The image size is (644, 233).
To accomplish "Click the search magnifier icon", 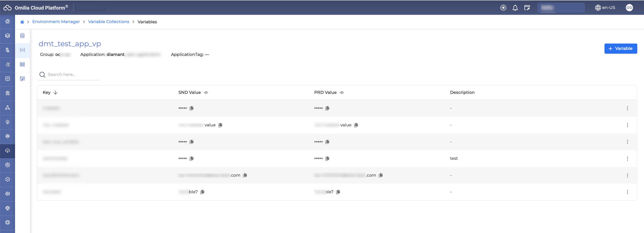I will (42, 75).
